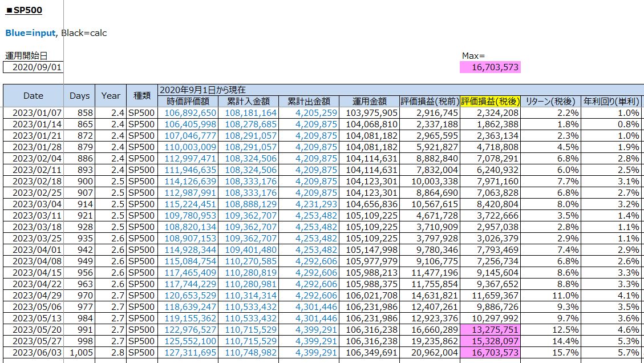Click the yellow-highlighted 評価損益(税後) header
Viewport: 644px width, 363px height.
(490, 101)
